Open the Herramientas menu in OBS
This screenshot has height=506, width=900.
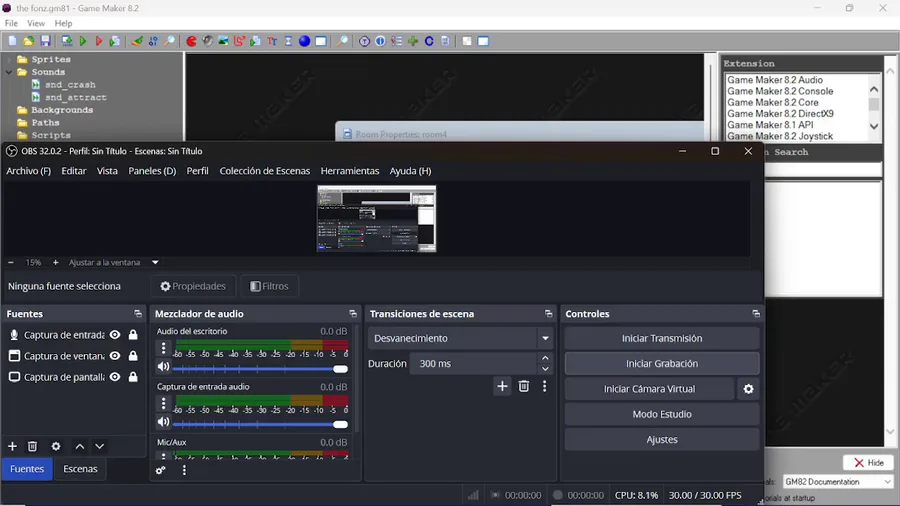click(x=350, y=171)
